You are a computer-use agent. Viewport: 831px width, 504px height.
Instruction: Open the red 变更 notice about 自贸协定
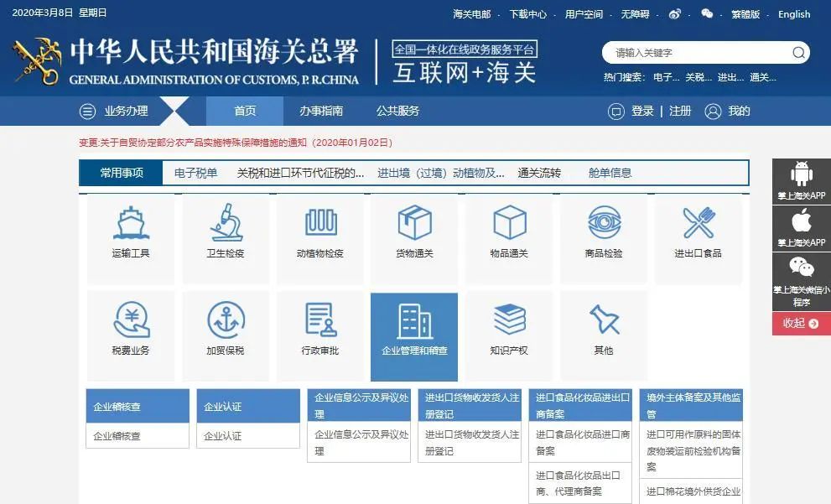point(236,143)
